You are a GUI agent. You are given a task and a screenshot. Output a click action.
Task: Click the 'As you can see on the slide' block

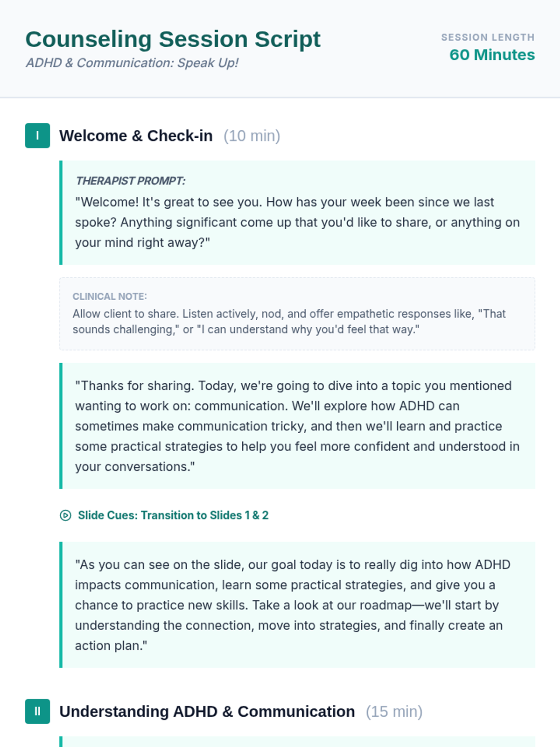(297, 605)
